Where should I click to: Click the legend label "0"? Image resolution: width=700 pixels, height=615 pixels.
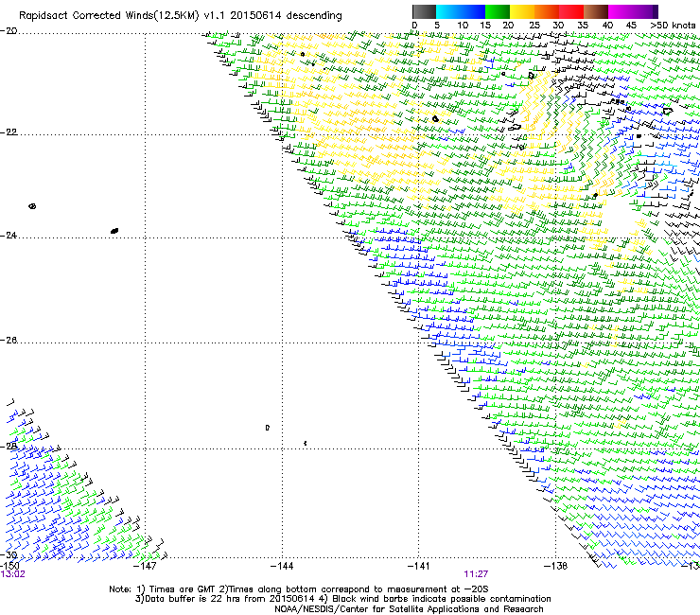(x=414, y=26)
